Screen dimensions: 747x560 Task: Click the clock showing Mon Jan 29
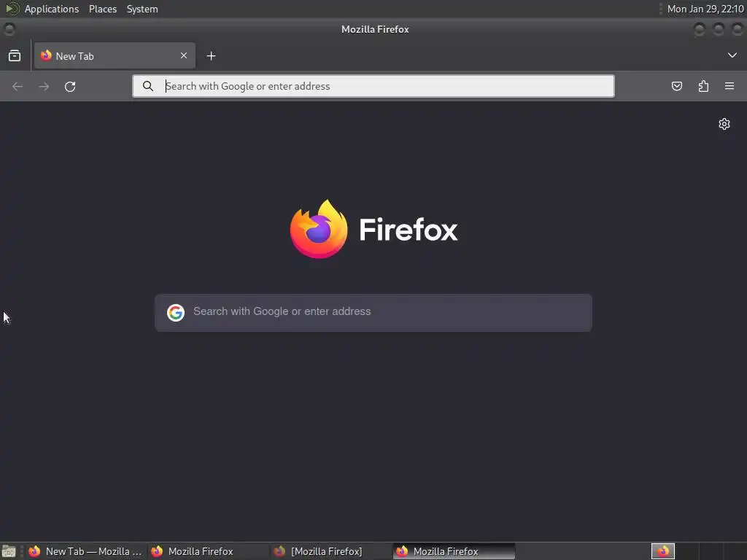click(x=705, y=9)
